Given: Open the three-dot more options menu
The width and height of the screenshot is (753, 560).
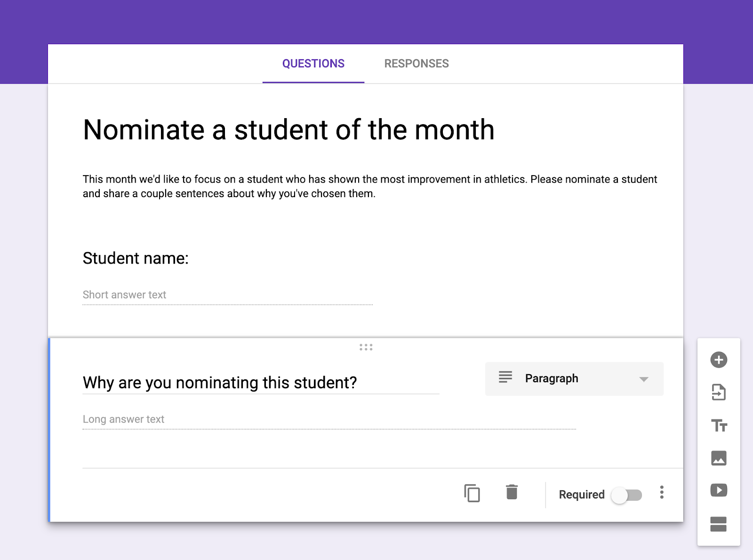Looking at the screenshot, I should click(662, 493).
